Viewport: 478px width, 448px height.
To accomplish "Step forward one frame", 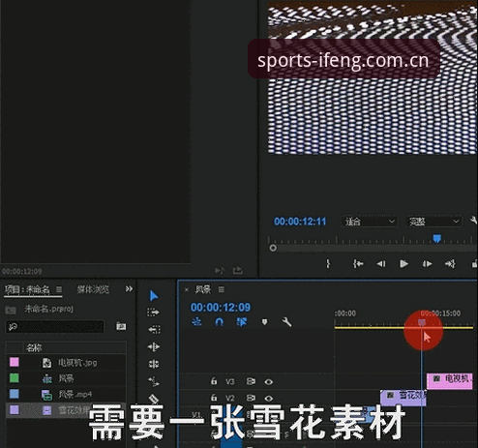I will point(427,264).
